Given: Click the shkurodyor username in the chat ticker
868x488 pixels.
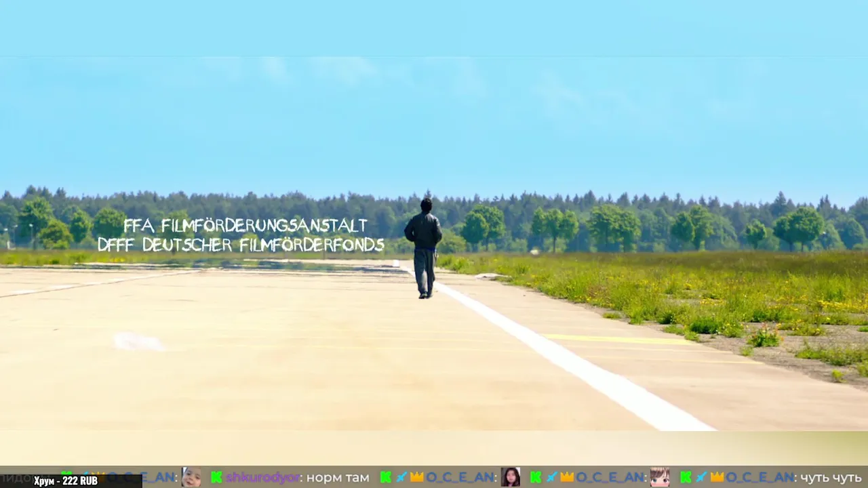Looking at the screenshot, I should 262,477.
